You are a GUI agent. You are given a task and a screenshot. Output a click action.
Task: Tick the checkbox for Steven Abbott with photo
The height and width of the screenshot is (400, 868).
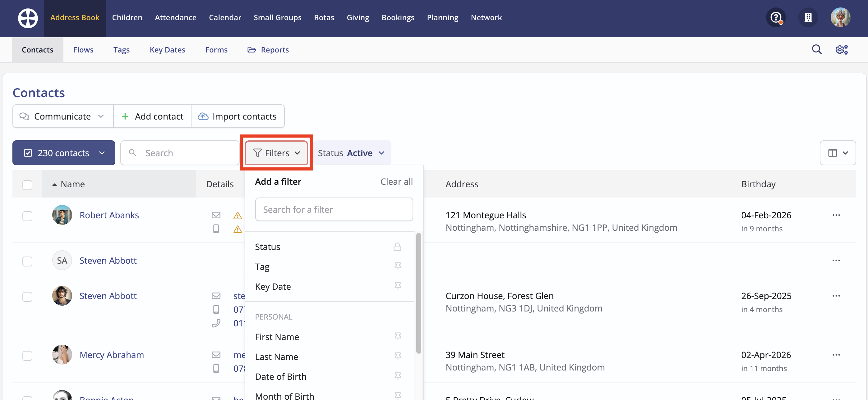pos(27,297)
